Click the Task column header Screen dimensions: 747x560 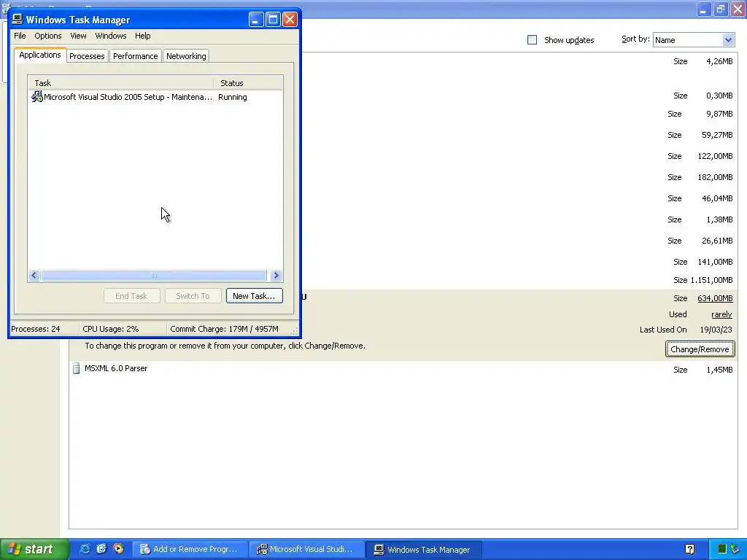tap(120, 83)
